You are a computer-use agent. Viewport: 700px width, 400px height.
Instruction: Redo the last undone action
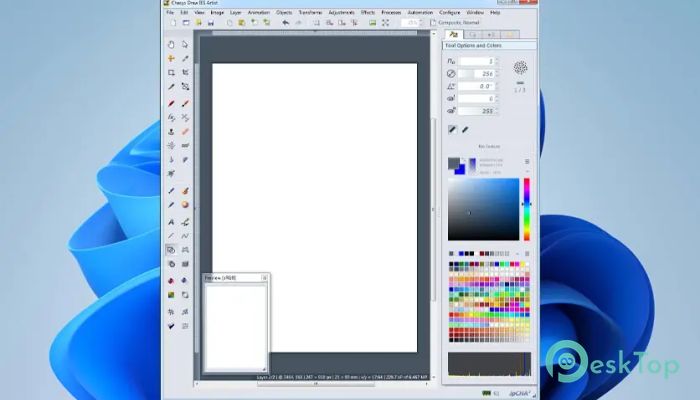tap(298, 23)
